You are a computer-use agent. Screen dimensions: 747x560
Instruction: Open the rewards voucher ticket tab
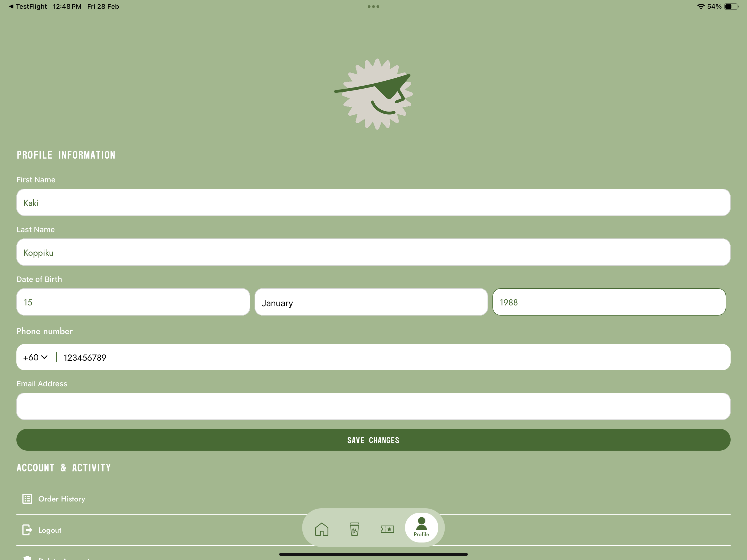point(387,529)
